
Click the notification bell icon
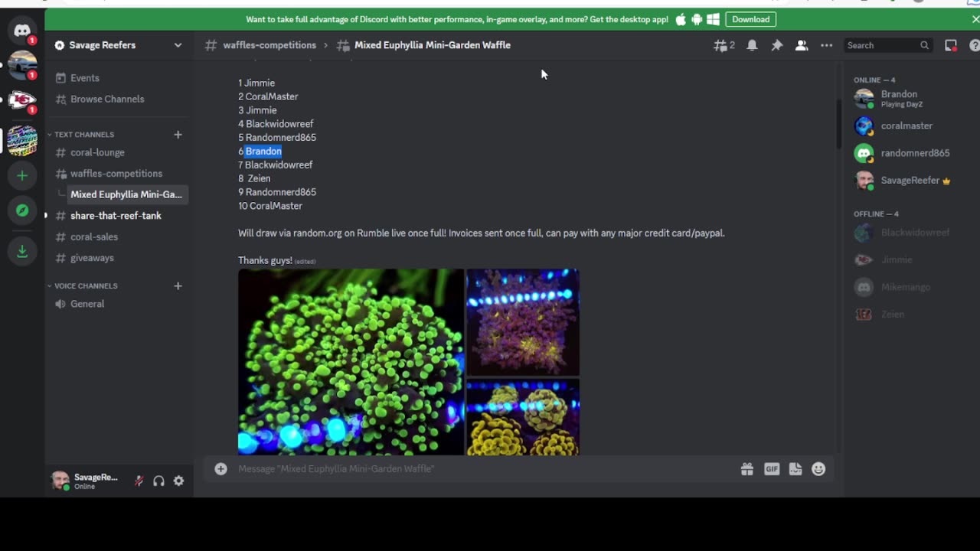point(752,45)
